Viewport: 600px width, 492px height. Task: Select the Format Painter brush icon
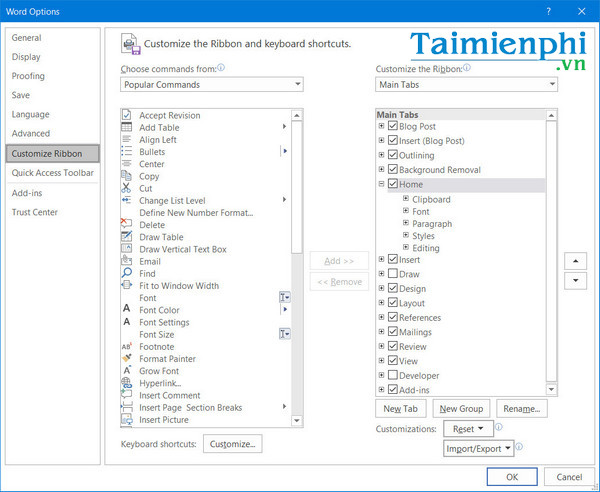coord(127,358)
